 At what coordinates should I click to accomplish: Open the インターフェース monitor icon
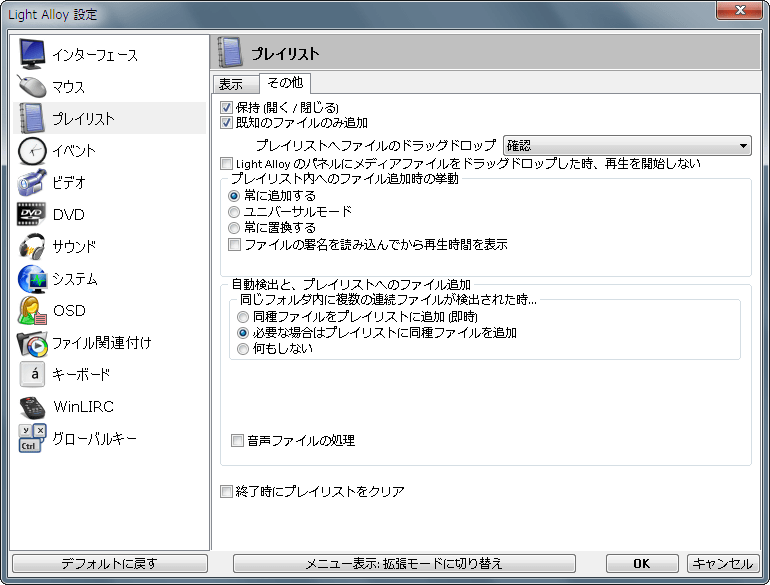click(32, 54)
